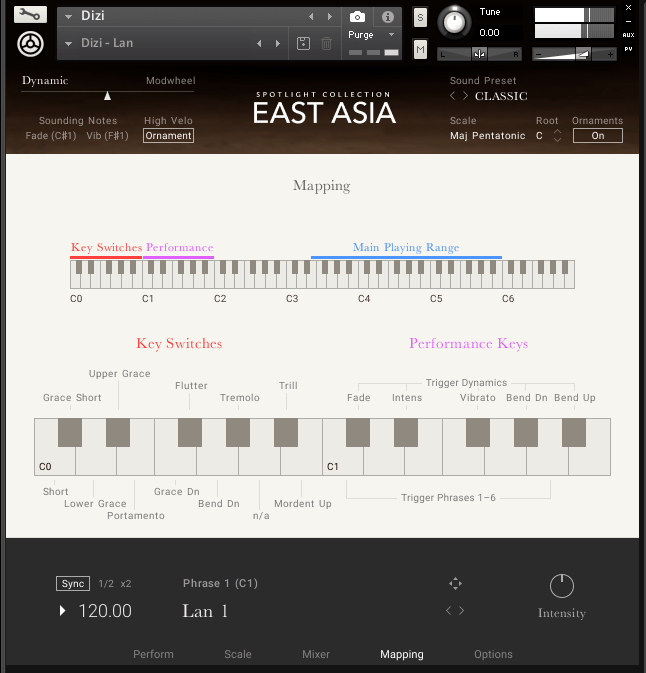The height and width of the screenshot is (673, 646).
Task: Toggle Fade (C#1) sounding notes option
Action: [51, 136]
